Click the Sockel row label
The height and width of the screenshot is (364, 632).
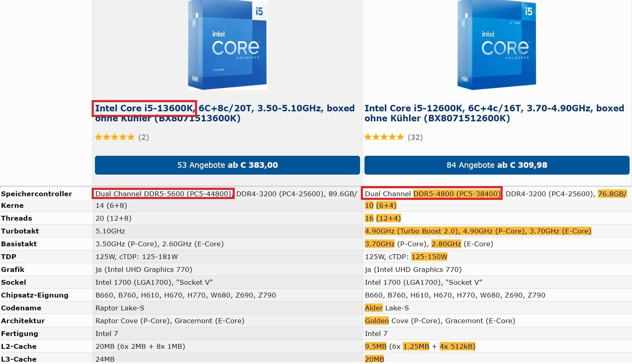pyautogui.click(x=14, y=282)
